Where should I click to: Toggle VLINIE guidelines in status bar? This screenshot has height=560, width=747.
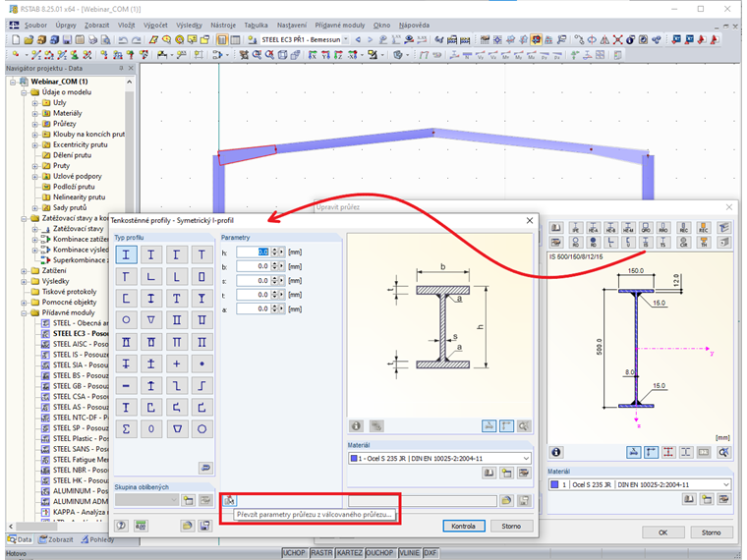409,553
